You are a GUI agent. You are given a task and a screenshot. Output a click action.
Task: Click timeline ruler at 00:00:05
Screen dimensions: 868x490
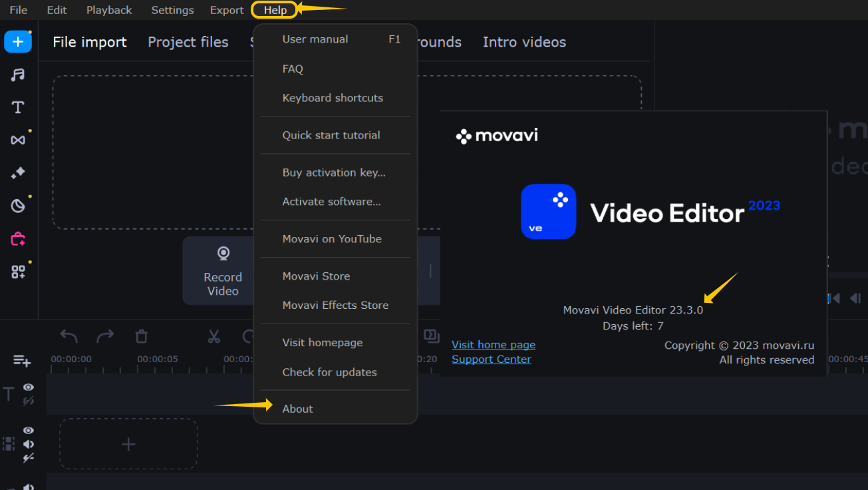tap(158, 359)
